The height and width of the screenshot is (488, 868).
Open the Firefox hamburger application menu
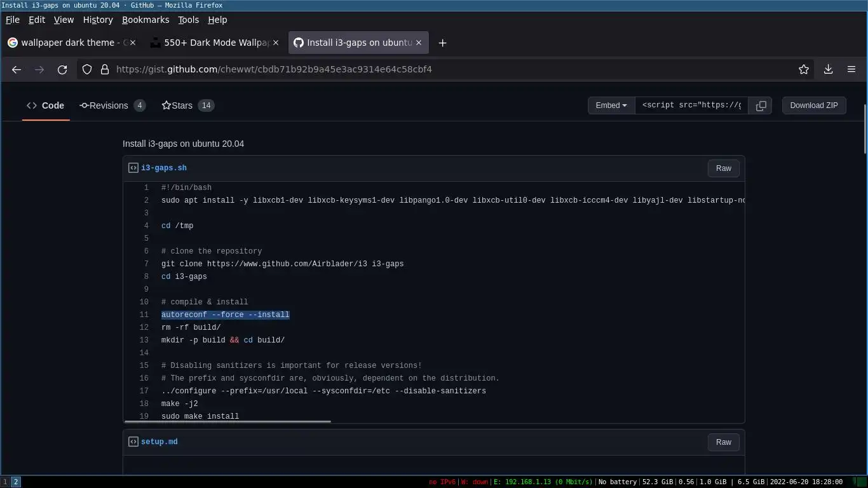pos(851,69)
